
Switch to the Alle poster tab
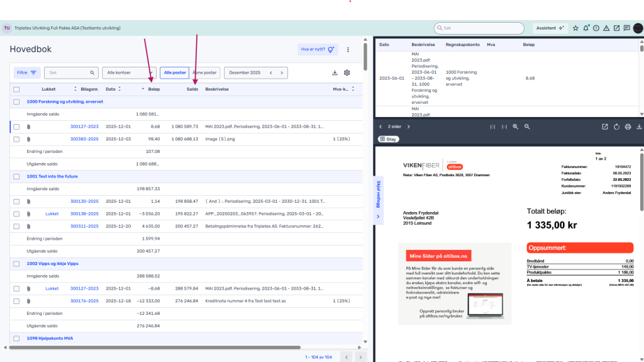tap(175, 73)
